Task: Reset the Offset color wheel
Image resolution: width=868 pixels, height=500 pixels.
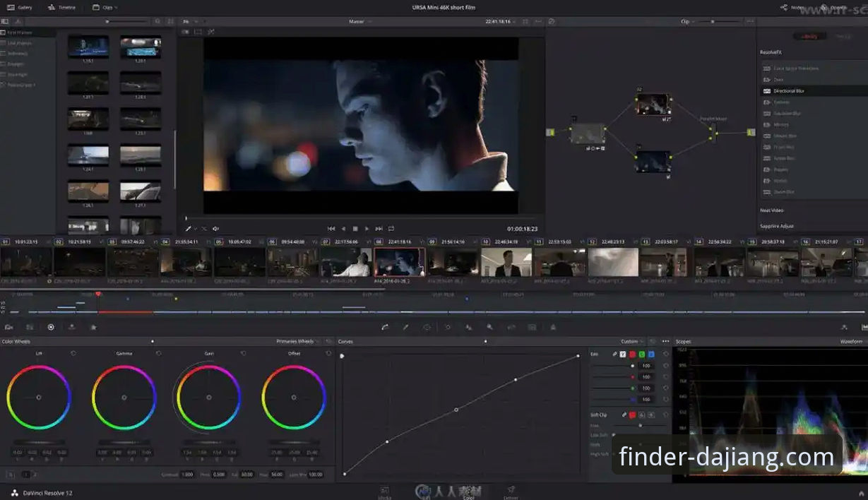Action: (328, 352)
